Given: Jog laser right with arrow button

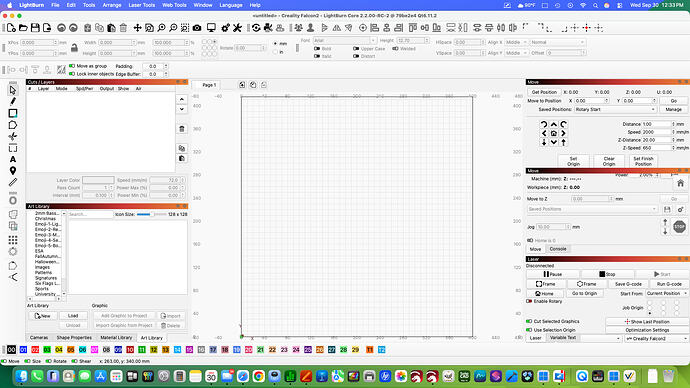Looking at the screenshot, I should pos(563,133).
